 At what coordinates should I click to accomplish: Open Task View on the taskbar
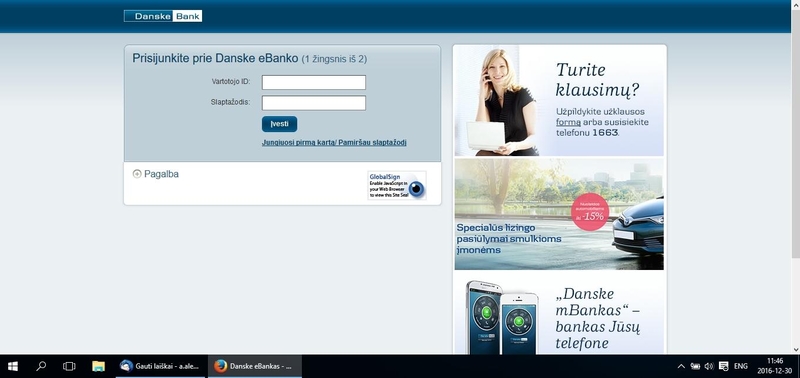point(69,366)
